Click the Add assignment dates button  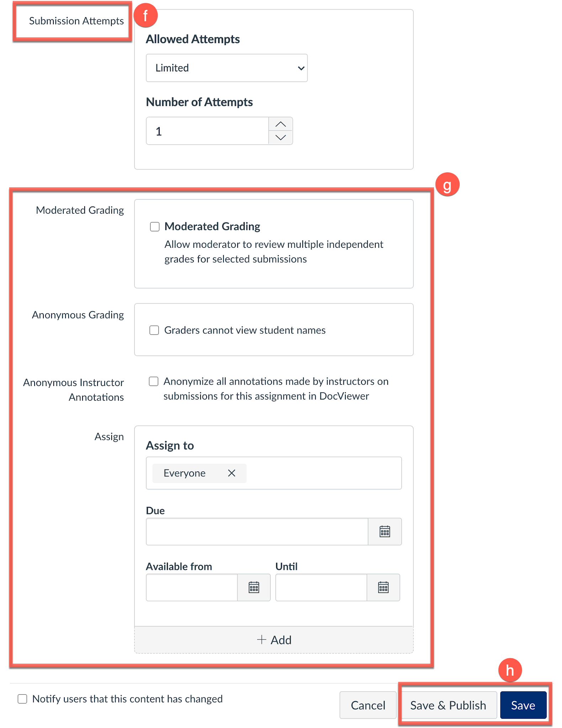[x=274, y=640]
